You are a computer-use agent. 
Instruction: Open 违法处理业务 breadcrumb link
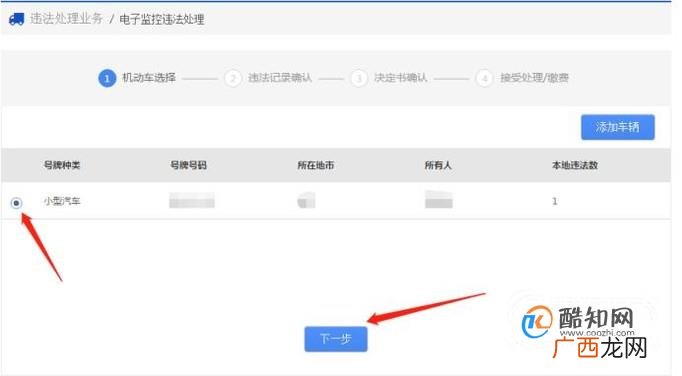point(67,19)
